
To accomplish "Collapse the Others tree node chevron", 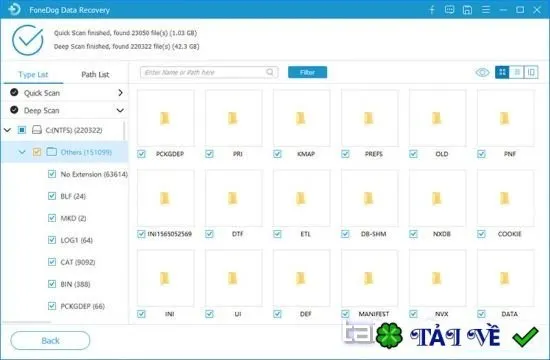I will pyautogui.click(x=22, y=152).
